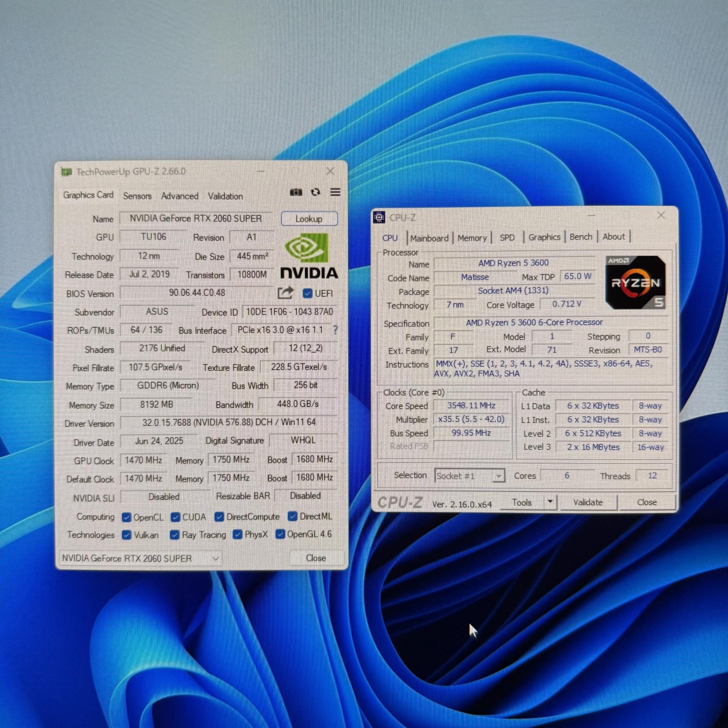
Task: Toggle the UEFI checkbox
Action: click(307, 293)
